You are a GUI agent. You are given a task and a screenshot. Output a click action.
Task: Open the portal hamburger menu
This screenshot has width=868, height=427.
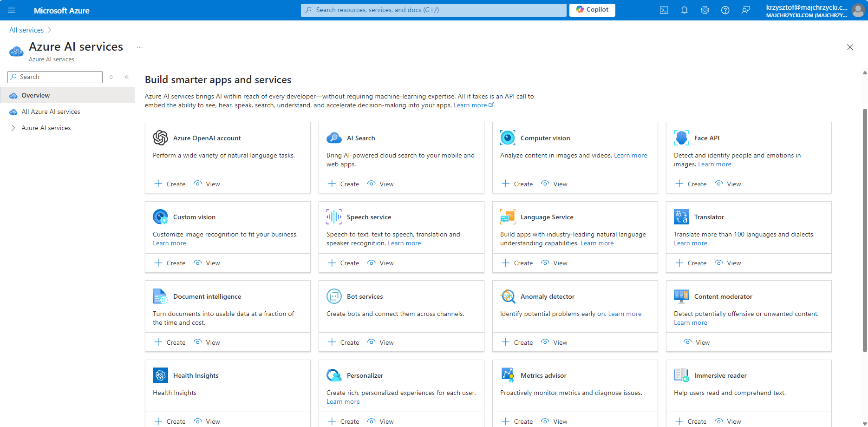coord(12,10)
